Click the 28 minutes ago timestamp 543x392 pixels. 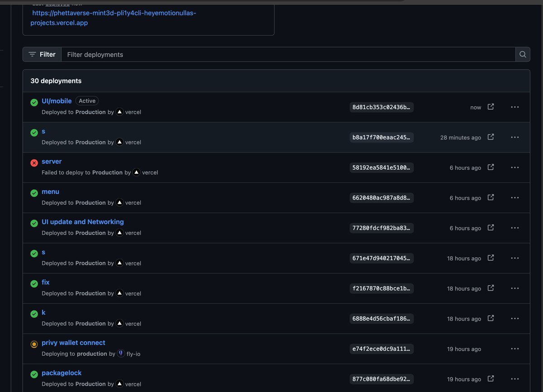tap(461, 138)
